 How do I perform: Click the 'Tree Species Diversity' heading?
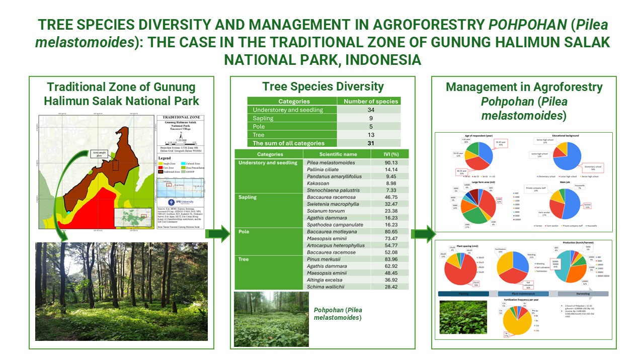coord(323,86)
